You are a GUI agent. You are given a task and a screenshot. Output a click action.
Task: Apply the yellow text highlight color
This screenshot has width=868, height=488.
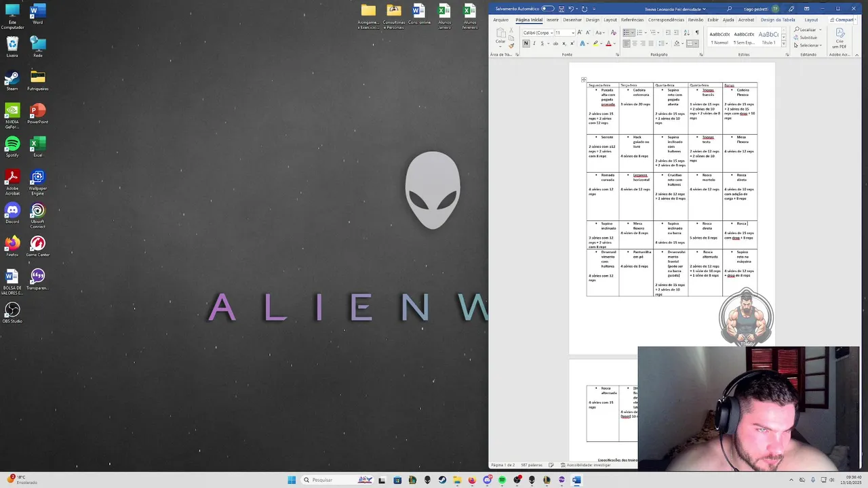(595, 43)
